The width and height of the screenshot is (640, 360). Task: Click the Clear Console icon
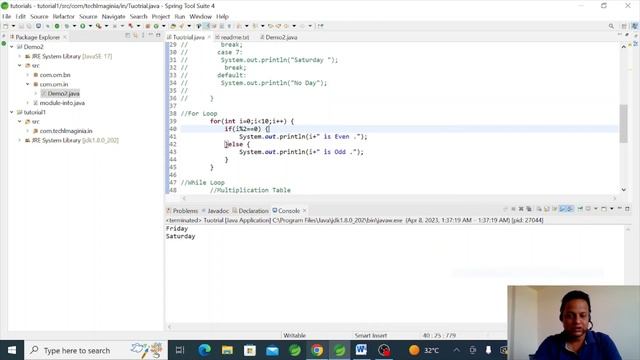(x=539, y=209)
